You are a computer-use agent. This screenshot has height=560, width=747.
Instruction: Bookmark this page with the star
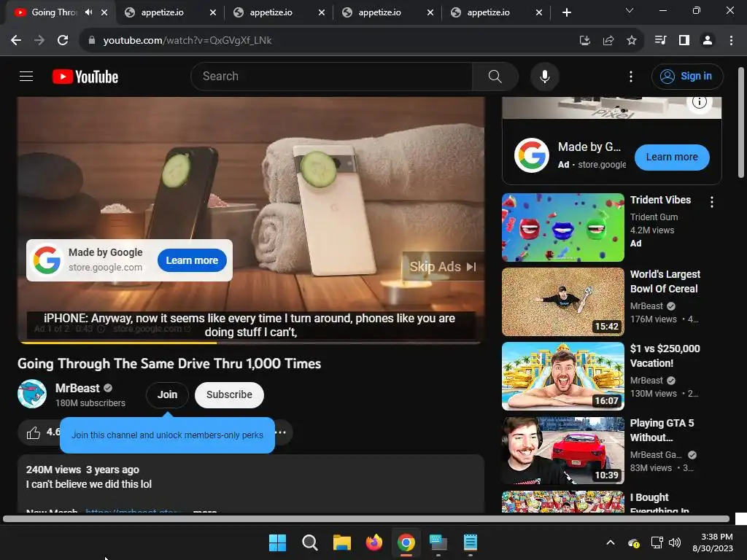(x=632, y=41)
